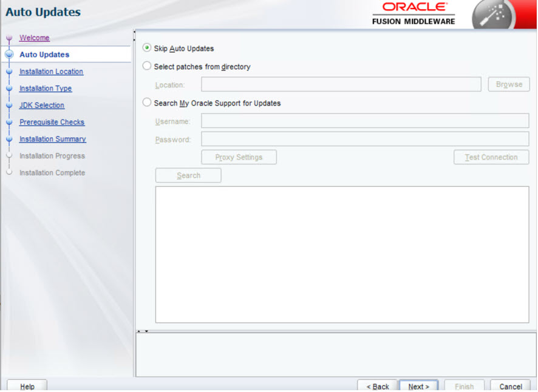The height and width of the screenshot is (392, 538).
Task: Expand the message pane with the down splitter arrow
Action: click(x=146, y=330)
